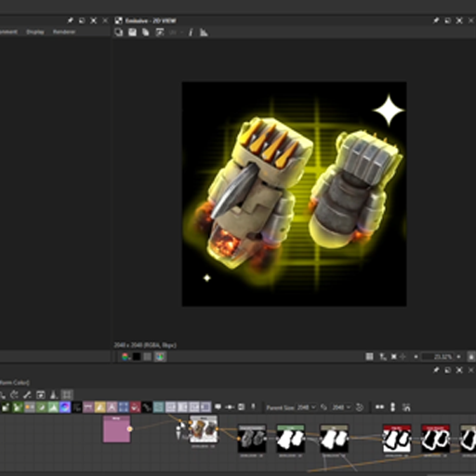Image resolution: width=476 pixels, height=476 pixels.
Task: Zoom out with the minus button
Action: [x=416, y=357]
